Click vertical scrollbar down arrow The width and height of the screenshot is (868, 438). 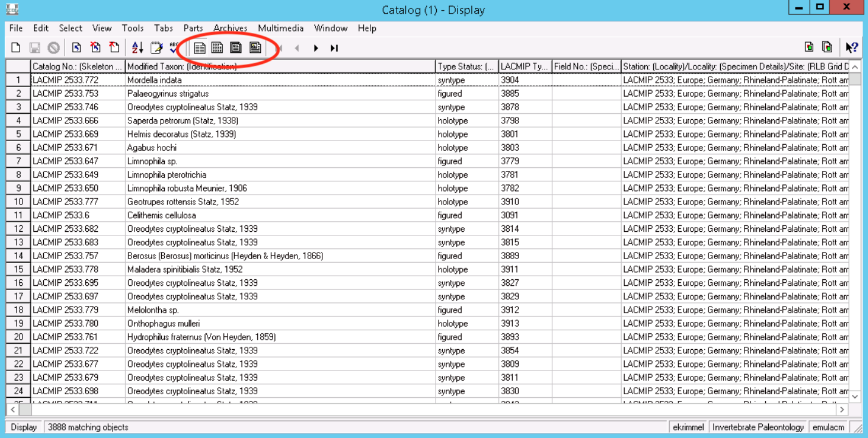tap(855, 396)
